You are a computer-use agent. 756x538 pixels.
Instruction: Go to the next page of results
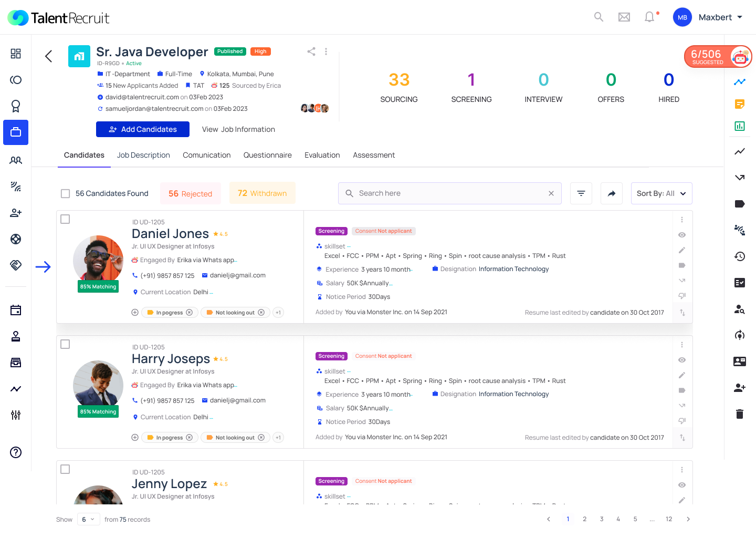[x=688, y=519]
